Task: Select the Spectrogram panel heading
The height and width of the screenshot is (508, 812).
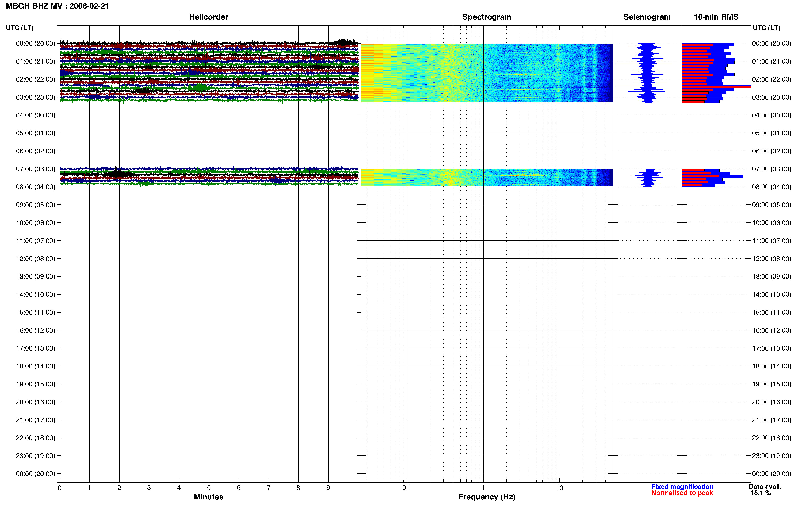Action: pos(487,17)
